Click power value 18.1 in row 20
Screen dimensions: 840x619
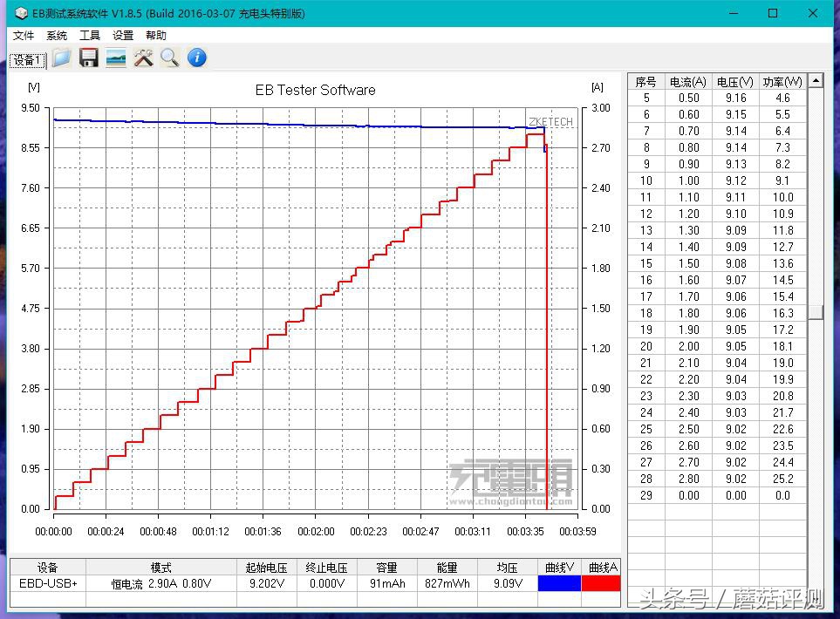click(782, 346)
